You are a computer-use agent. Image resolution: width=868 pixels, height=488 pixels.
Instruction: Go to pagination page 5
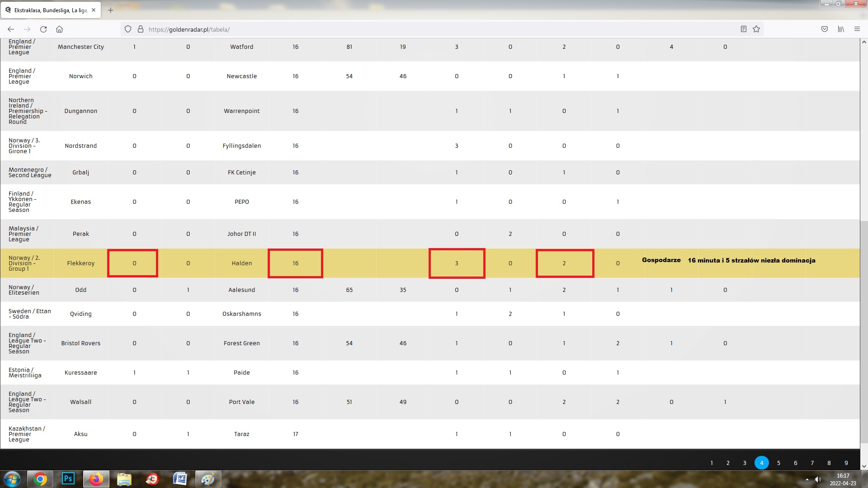(x=778, y=463)
